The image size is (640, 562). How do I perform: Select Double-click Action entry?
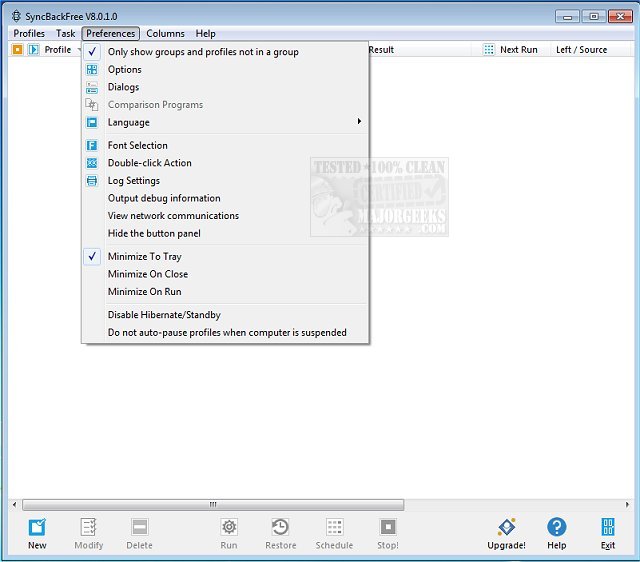point(225,163)
